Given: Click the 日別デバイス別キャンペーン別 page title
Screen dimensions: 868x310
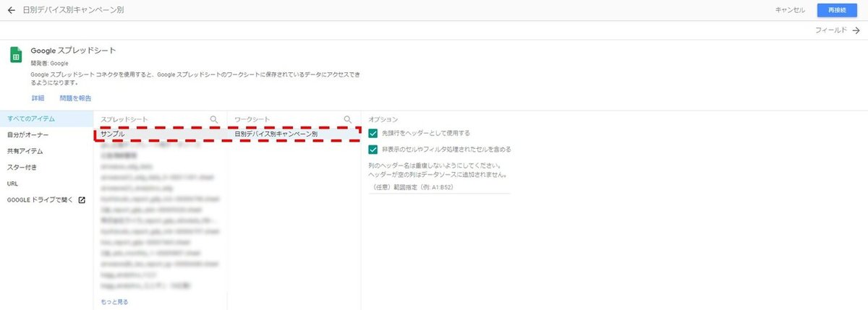Looking at the screenshot, I should tap(72, 10).
